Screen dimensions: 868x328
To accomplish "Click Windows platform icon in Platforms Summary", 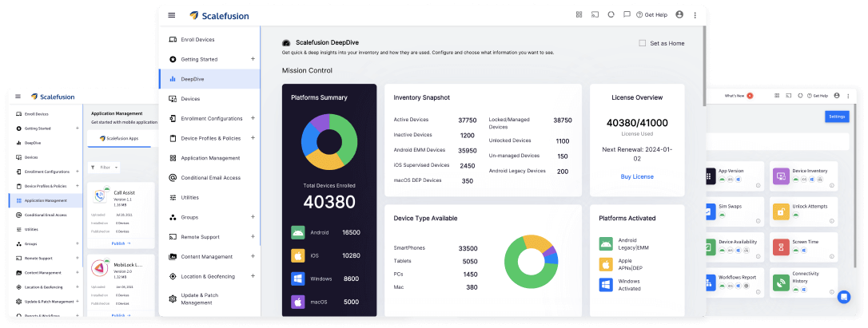I will (x=298, y=279).
